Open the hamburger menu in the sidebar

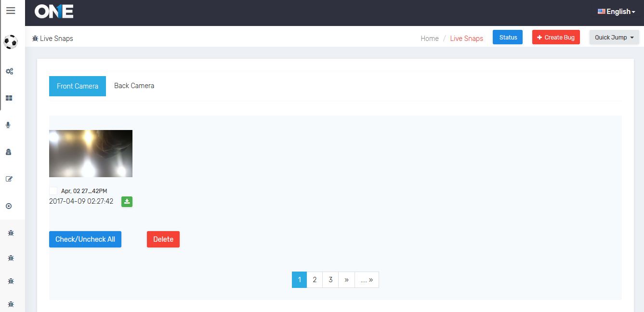[x=11, y=11]
